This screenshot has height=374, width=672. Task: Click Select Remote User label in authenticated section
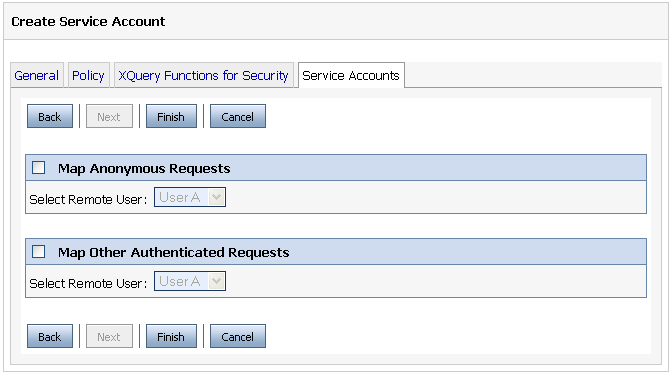(88, 283)
